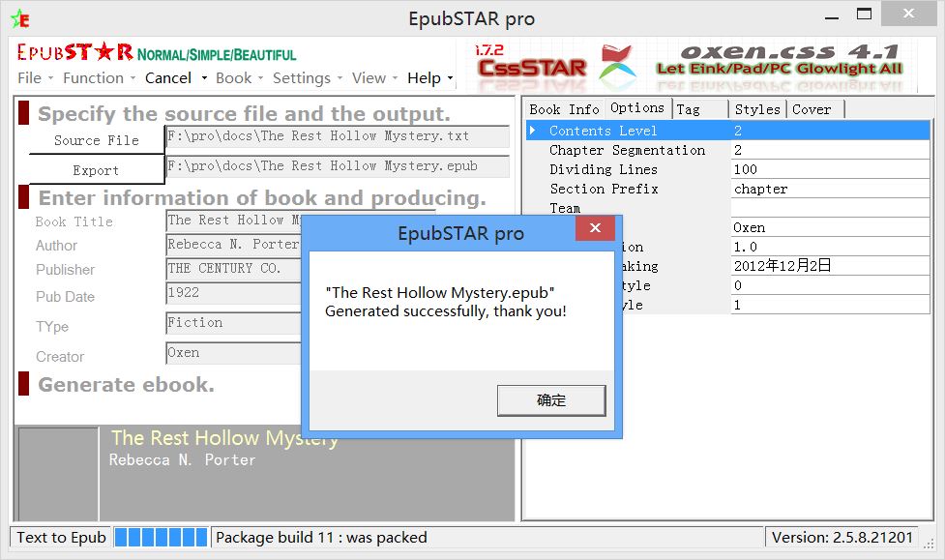This screenshot has width=945, height=560.
Task: Expand the View menu dropdown arrow
Action: coord(395,78)
